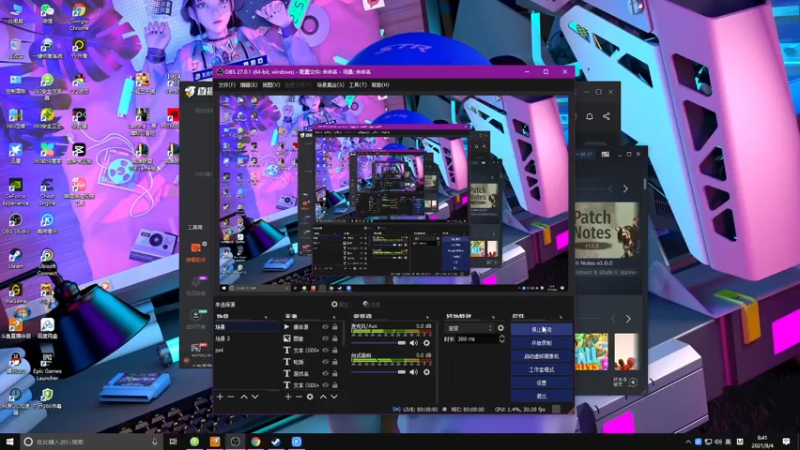The height and width of the screenshot is (450, 800).
Task: Open the 编辑(E) menu in OBS
Action: [x=249, y=85]
